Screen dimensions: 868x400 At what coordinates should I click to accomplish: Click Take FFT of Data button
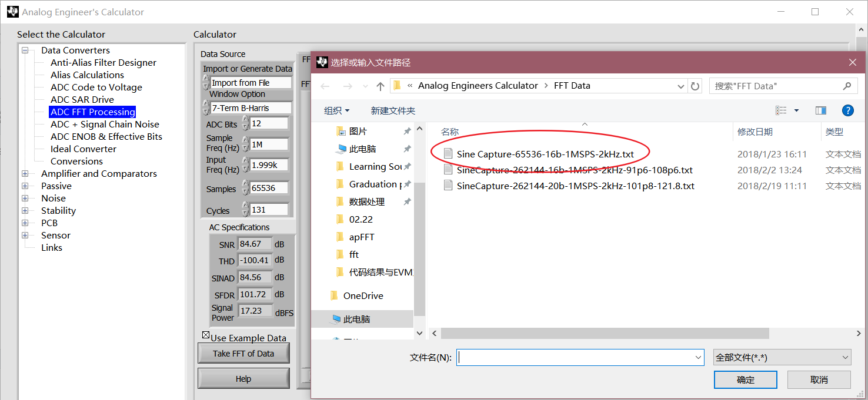click(243, 354)
